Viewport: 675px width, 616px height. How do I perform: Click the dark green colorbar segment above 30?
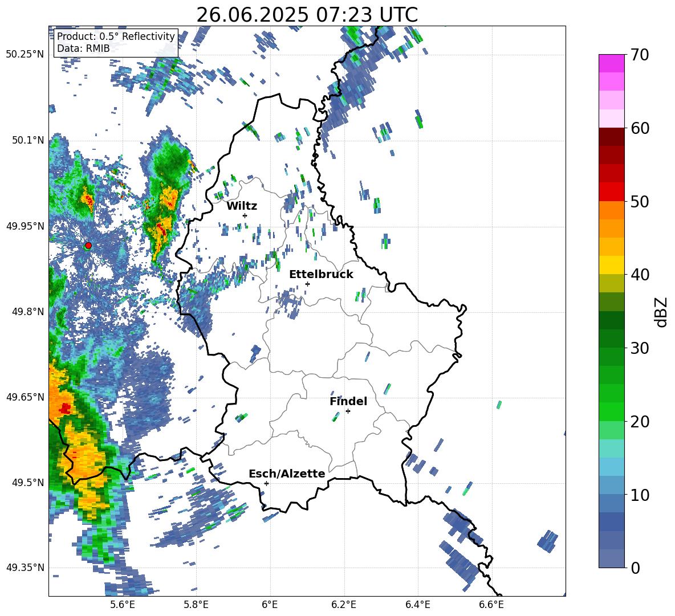point(611,338)
